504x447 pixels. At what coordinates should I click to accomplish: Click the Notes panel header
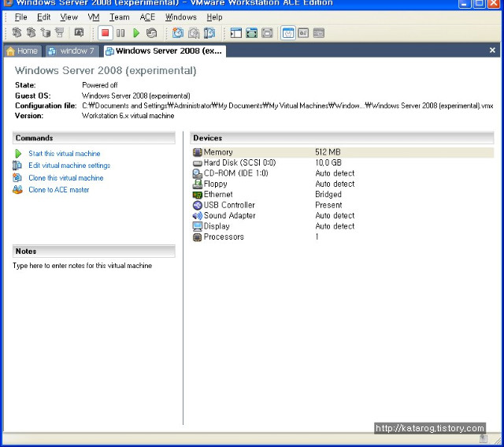[x=94, y=251]
